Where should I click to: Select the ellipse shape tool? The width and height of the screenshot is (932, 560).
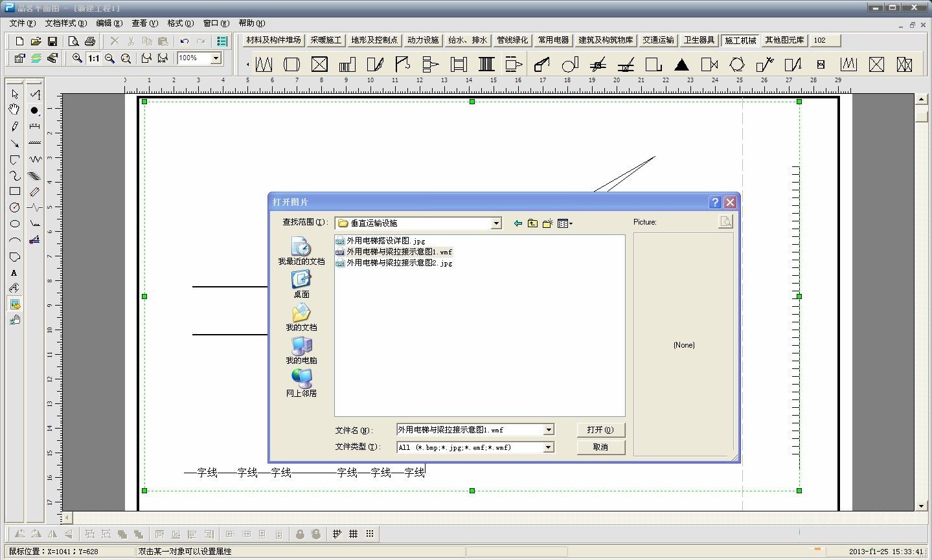pos(15,224)
